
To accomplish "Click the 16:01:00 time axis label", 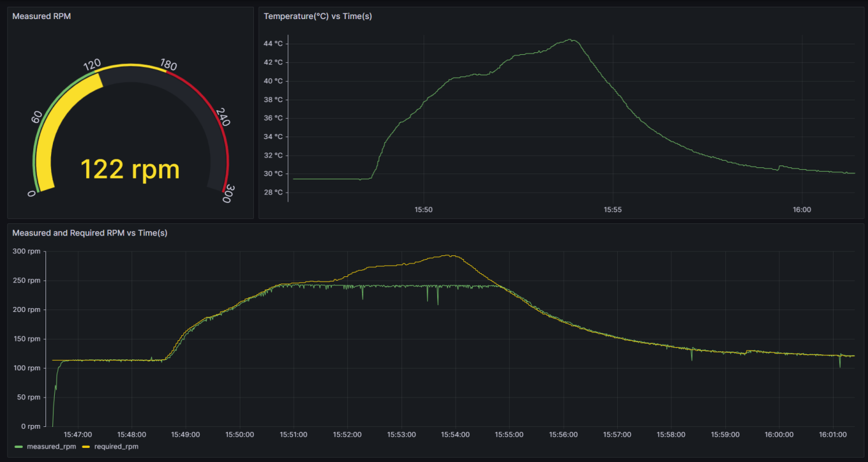I will (832, 434).
